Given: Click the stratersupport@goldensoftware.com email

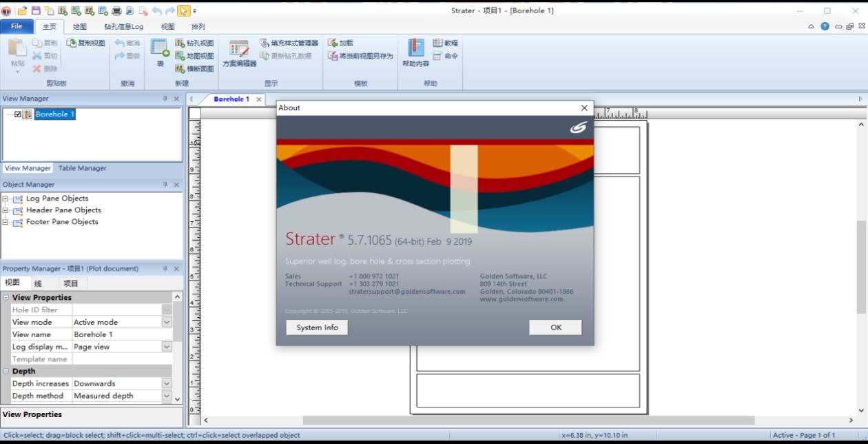Looking at the screenshot, I should [x=407, y=292].
